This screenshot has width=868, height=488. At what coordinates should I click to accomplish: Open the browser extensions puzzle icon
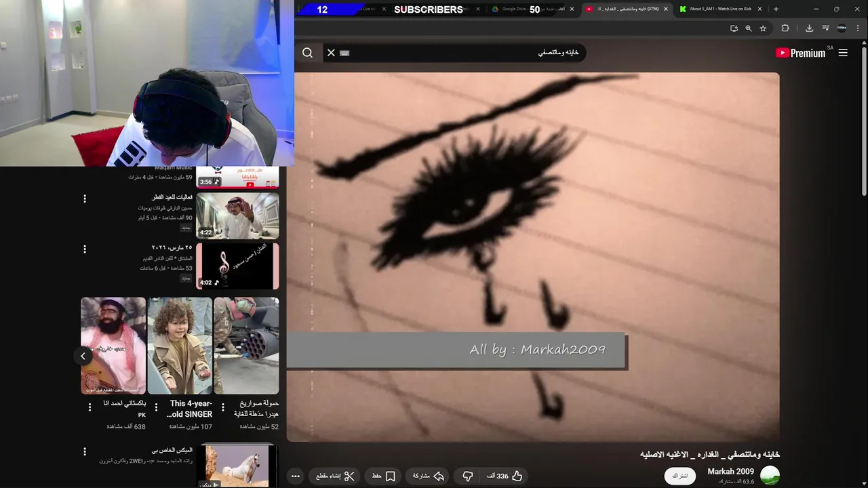coord(785,28)
